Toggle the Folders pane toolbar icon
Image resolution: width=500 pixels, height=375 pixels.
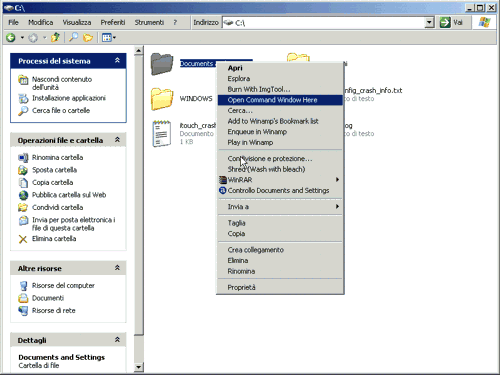pos(88,37)
